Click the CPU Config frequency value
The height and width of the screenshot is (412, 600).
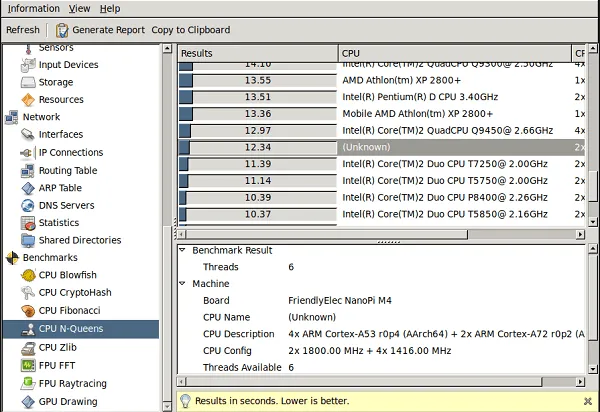[370, 351]
